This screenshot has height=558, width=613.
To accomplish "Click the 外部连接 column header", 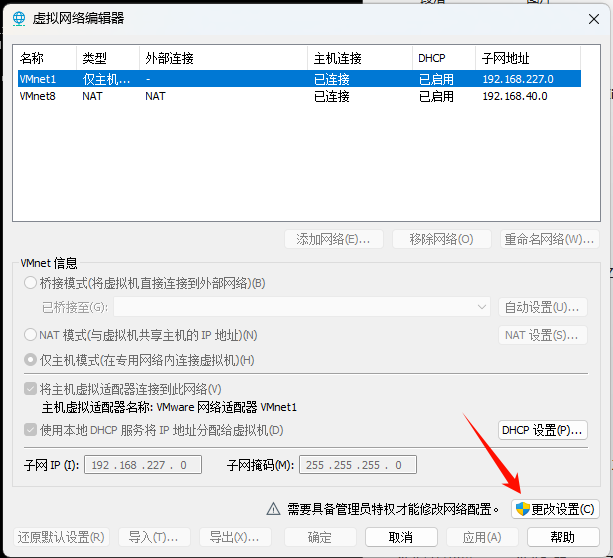I will point(223,58).
